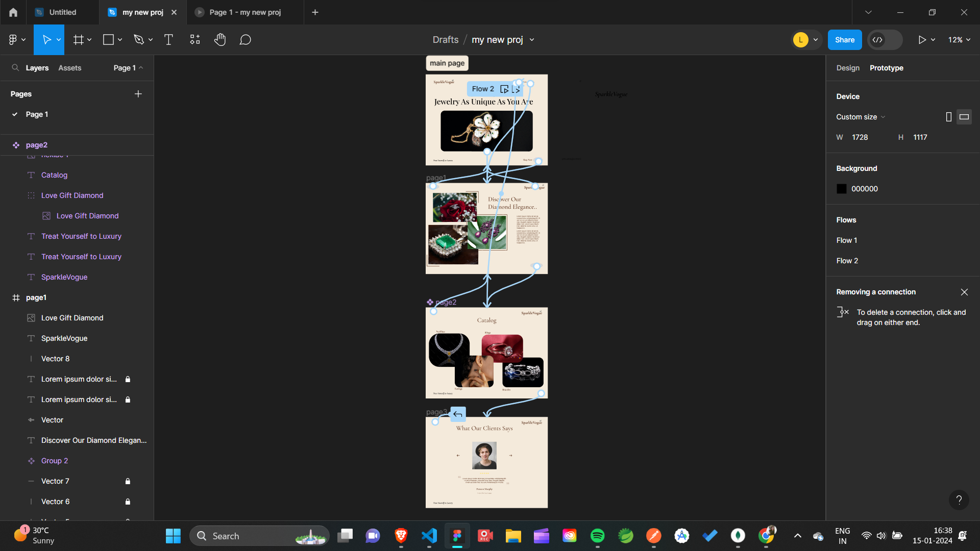The height and width of the screenshot is (551, 980).
Task: Click the Drafts breadcrumb link
Action: pos(446,40)
